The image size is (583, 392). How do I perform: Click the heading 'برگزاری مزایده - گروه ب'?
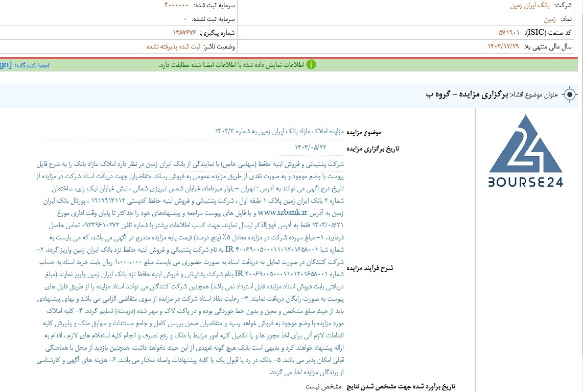coord(467,94)
